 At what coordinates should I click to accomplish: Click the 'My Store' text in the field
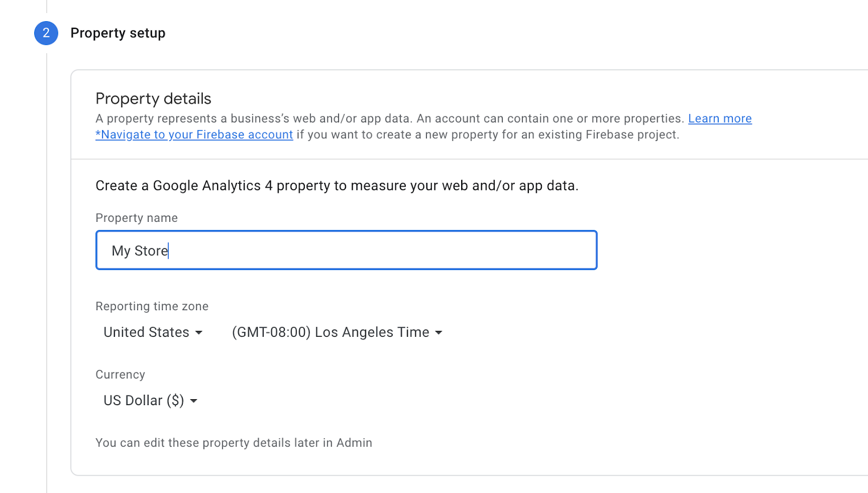click(x=139, y=251)
